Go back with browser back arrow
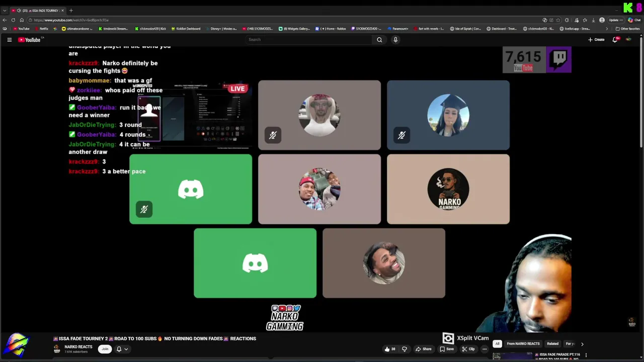644x362 pixels. [5, 20]
